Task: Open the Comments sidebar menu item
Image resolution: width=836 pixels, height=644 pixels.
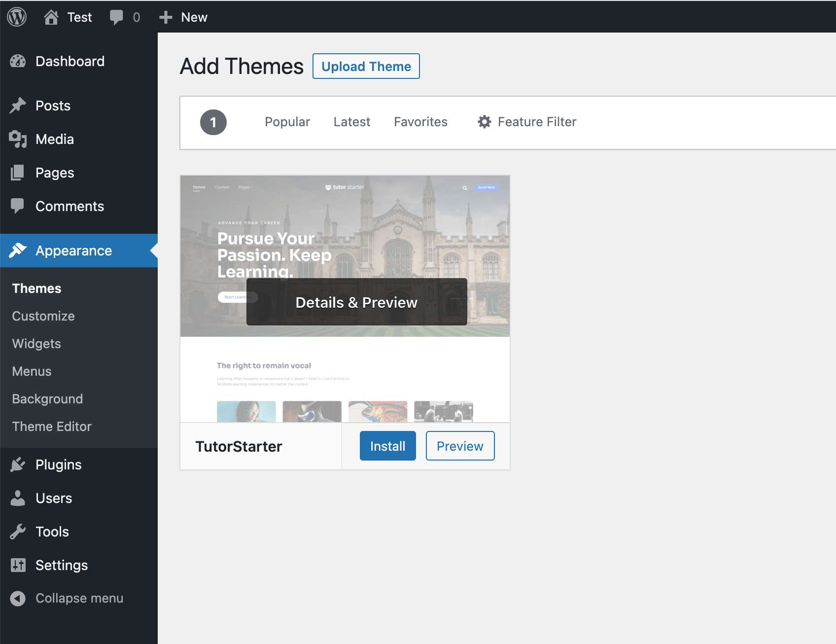Action: 70,206
